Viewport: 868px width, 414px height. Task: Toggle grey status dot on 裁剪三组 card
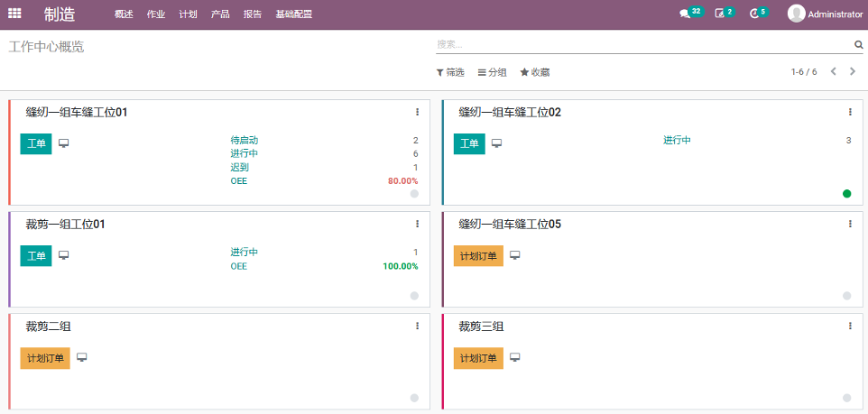tap(846, 397)
